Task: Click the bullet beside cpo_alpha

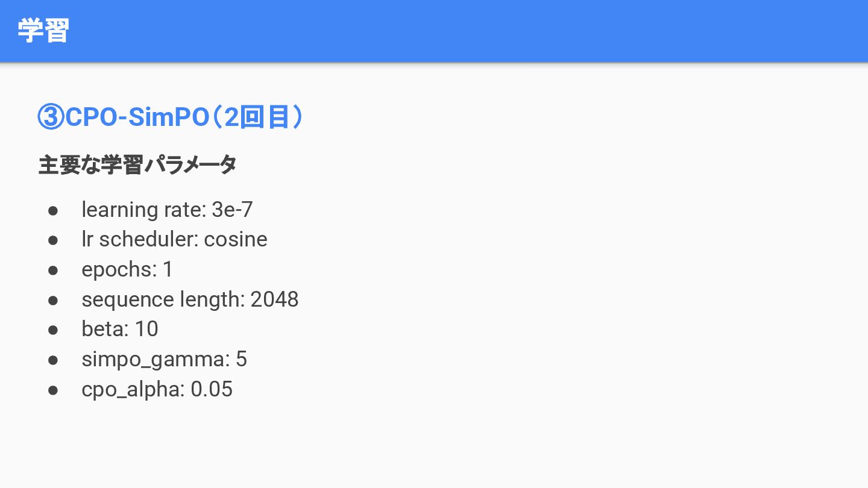Action: pyautogui.click(x=53, y=390)
